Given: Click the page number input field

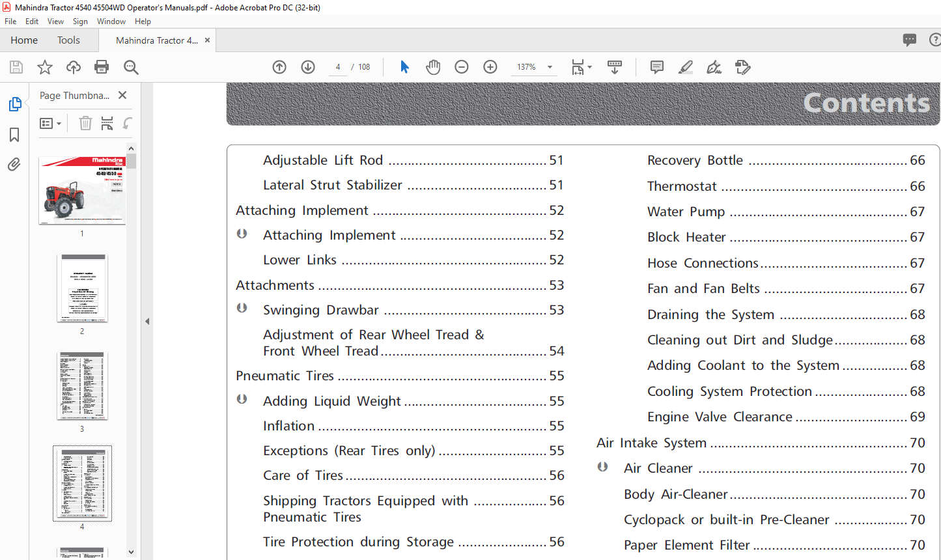Looking at the screenshot, I should click(x=338, y=67).
